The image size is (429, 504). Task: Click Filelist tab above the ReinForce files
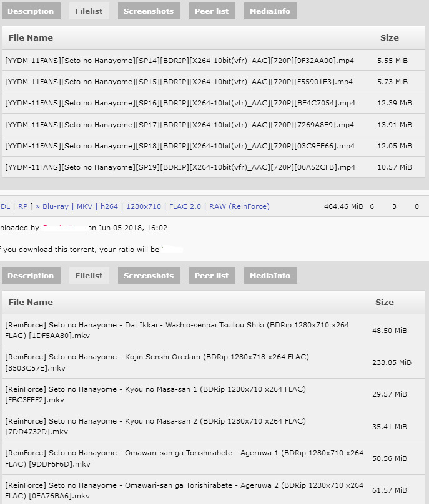pyautogui.click(x=89, y=276)
